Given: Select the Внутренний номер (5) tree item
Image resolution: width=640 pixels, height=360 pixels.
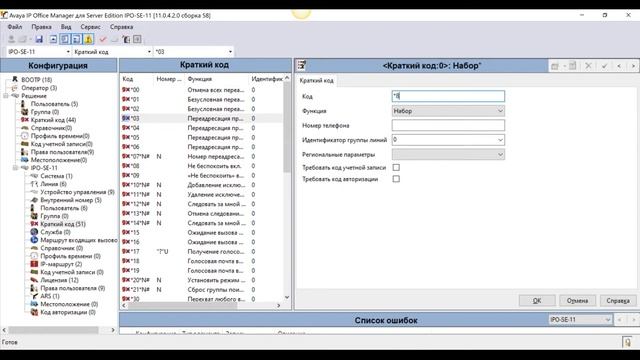Looking at the screenshot, I should tap(71, 200).
